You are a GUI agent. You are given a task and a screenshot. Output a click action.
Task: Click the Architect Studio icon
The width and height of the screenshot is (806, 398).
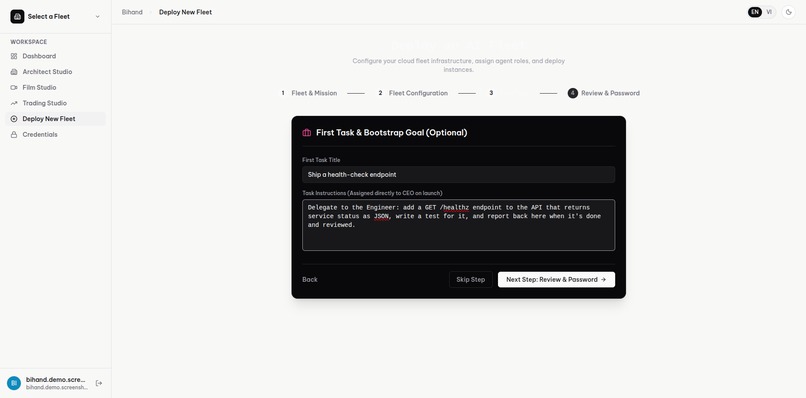pyautogui.click(x=14, y=72)
